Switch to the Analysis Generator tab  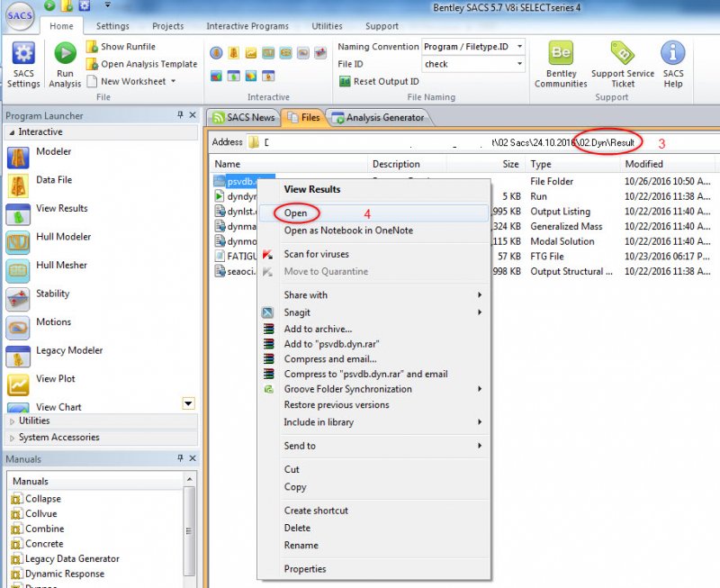pos(378,118)
